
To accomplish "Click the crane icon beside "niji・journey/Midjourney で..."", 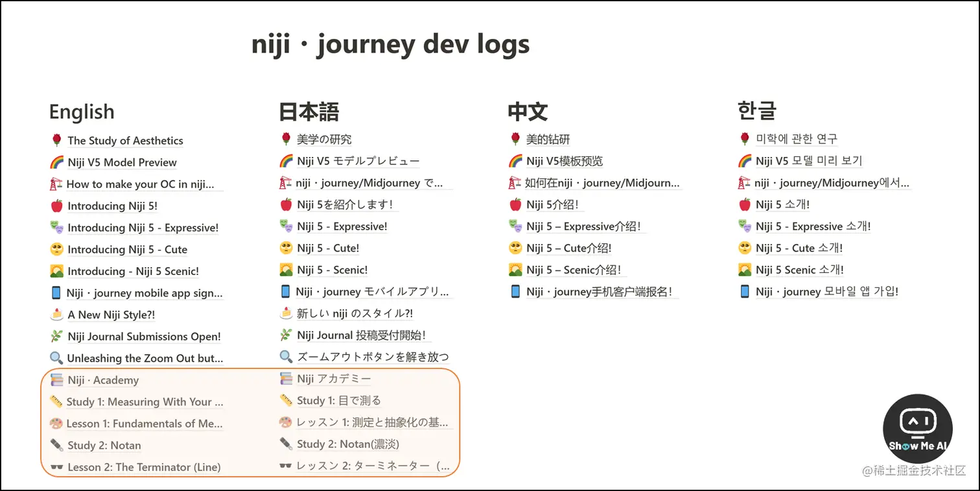I will pyautogui.click(x=286, y=183).
